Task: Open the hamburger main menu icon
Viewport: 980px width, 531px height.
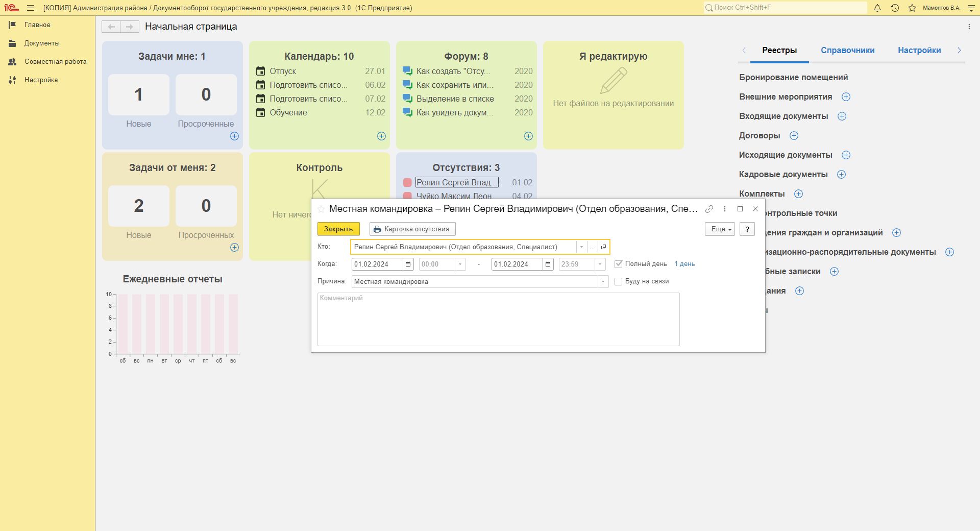Action: click(31, 8)
